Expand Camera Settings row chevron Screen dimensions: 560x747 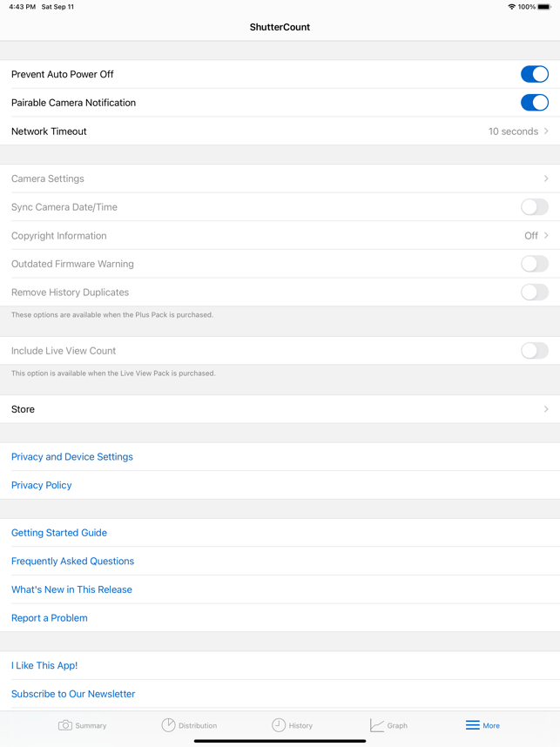[546, 178]
